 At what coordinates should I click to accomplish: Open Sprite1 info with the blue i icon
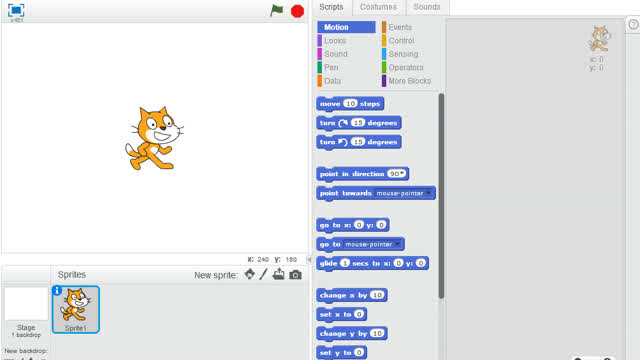(x=57, y=290)
